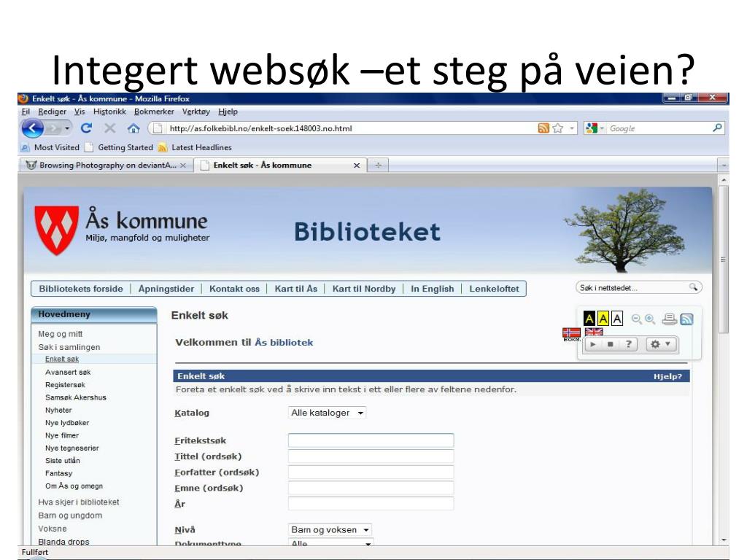Click the Hjelp? link in search header
This screenshot has width=747, height=560.
(x=667, y=376)
